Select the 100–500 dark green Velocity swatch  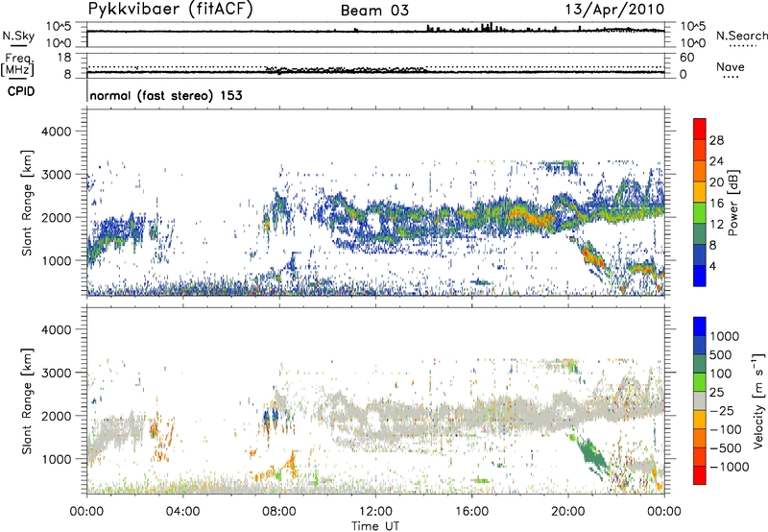click(x=700, y=364)
